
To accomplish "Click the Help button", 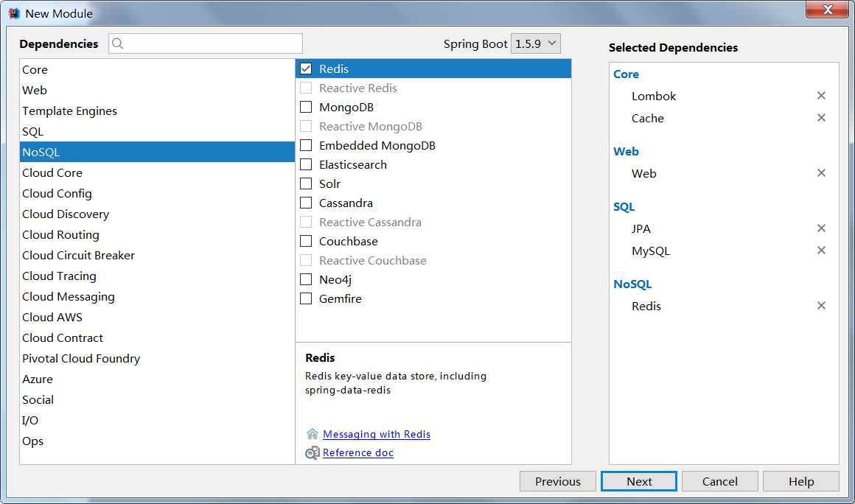I will [x=801, y=482].
